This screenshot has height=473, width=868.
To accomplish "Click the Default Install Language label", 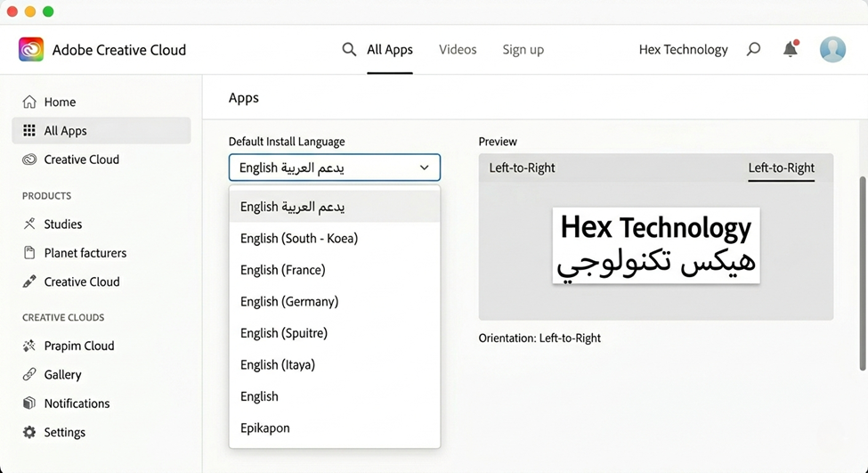I will pyautogui.click(x=287, y=142).
